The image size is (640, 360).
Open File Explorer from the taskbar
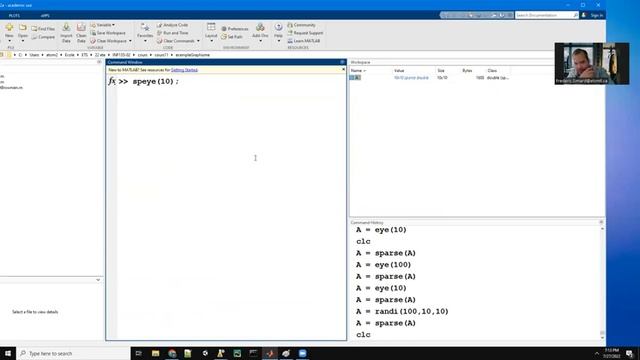tap(155, 353)
